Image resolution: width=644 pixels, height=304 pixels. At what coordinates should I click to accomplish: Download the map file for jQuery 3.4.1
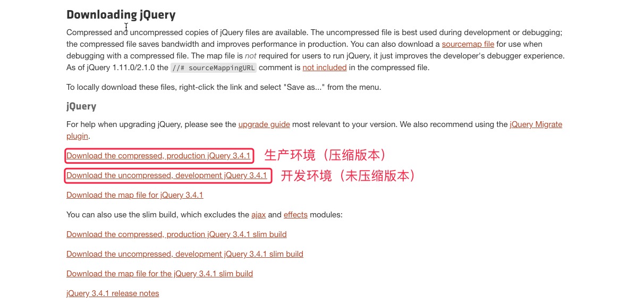tap(135, 195)
